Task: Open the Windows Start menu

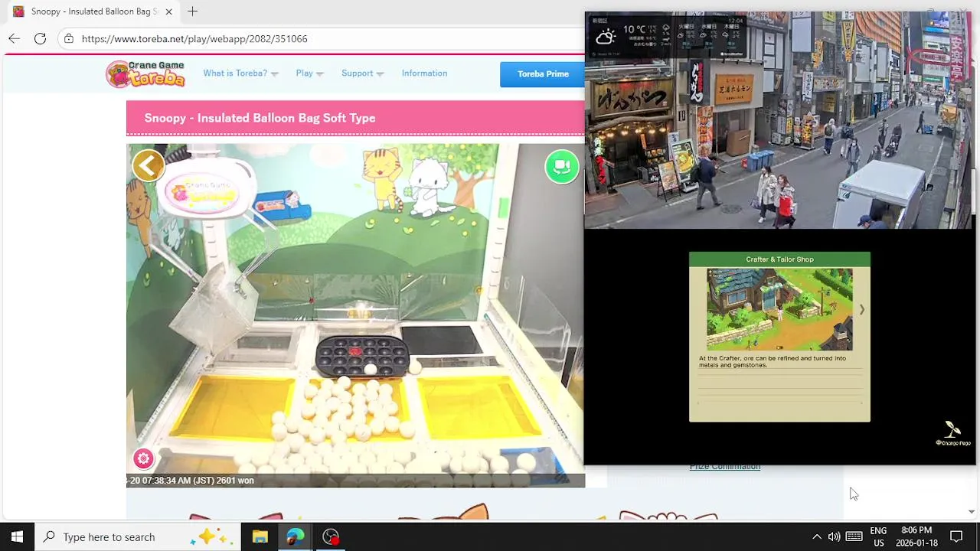Action: click(17, 536)
